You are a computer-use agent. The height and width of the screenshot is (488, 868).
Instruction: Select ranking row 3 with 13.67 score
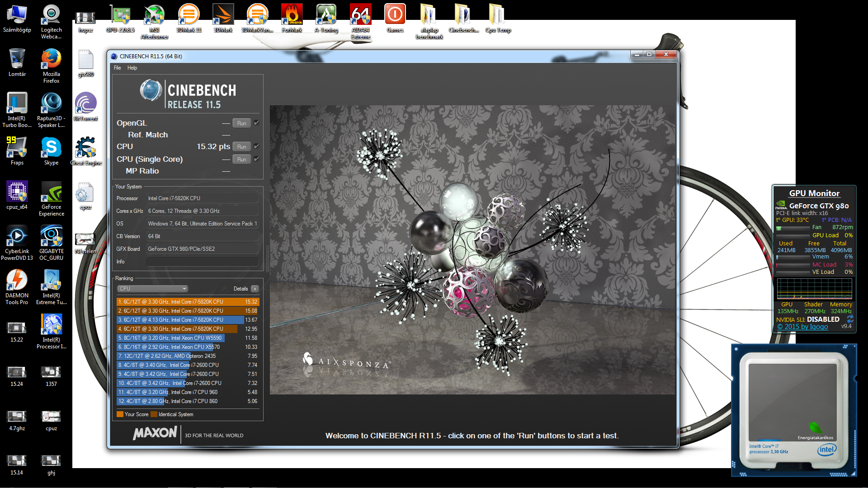point(188,320)
